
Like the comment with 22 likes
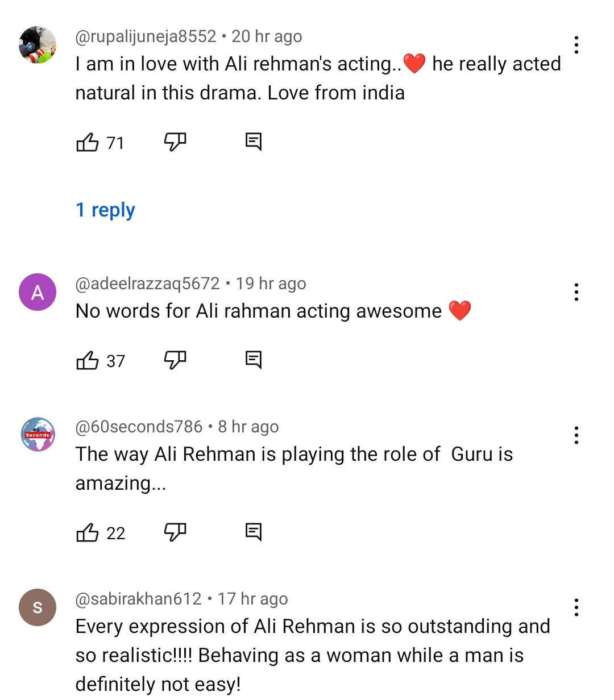point(86,532)
